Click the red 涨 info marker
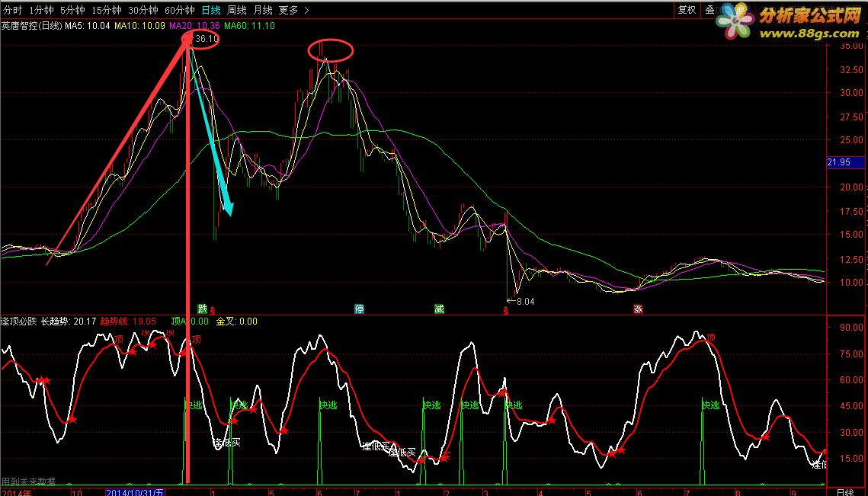Image resolution: width=868 pixels, height=496 pixels. coord(638,309)
